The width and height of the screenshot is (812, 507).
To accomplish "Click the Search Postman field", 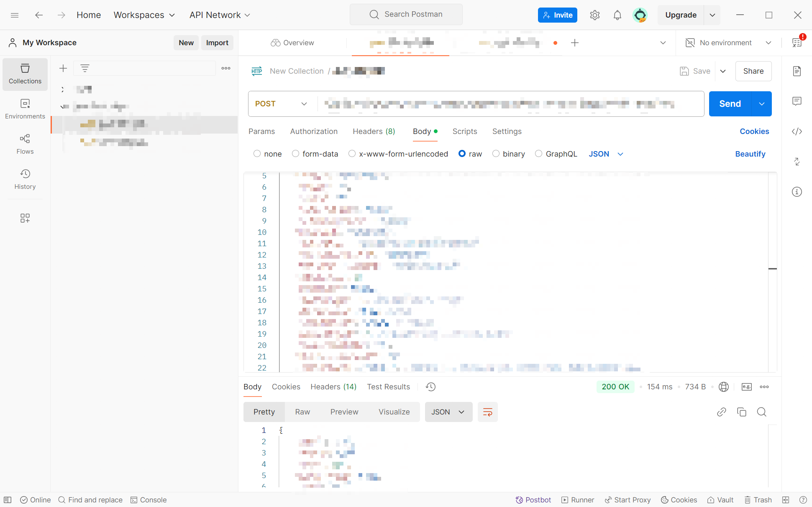I will click(x=406, y=15).
